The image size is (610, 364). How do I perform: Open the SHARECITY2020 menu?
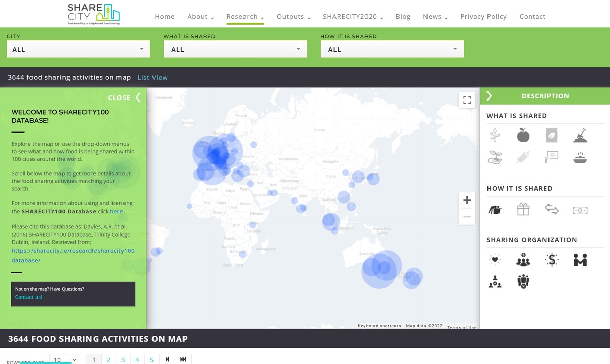click(353, 17)
